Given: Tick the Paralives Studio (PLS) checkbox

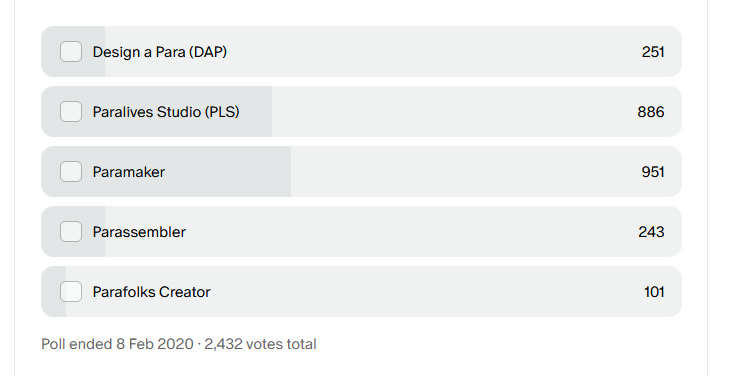Looking at the screenshot, I should 71,111.
